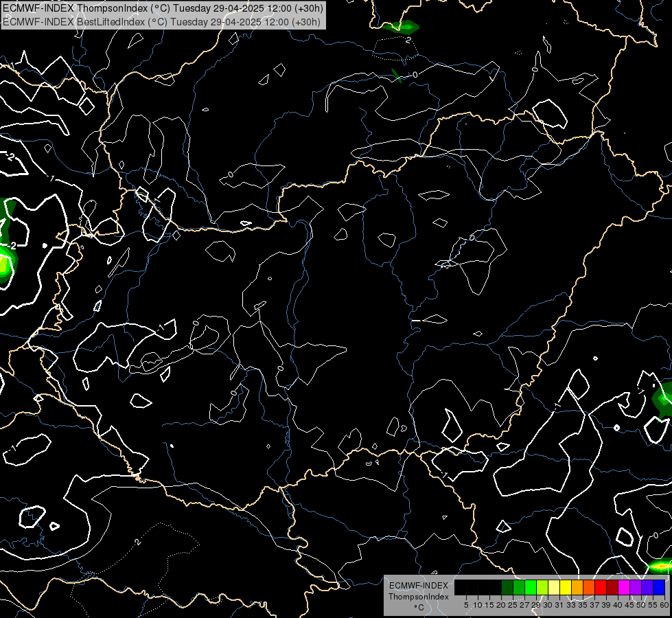The image size is (672, 618).
Task: Click the legend tick value '10'
Action: 478,605
